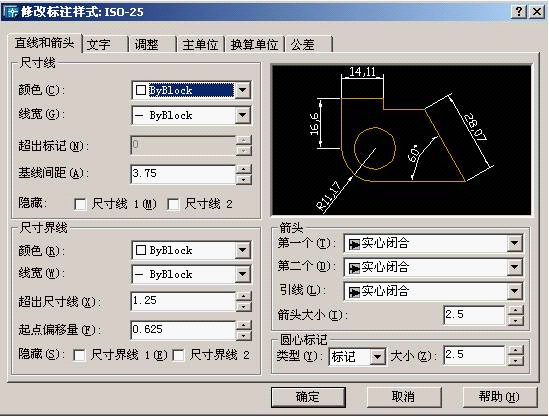Image resolution: width=549 pixels, height=417 pixels.
Task: Switch to the 文字 tab
Action: [105, 44]
